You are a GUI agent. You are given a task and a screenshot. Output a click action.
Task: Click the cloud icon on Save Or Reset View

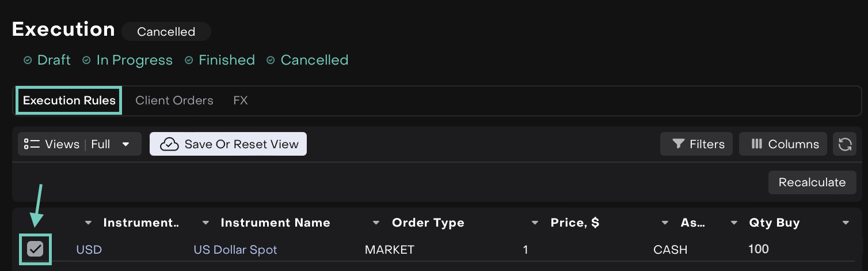pyautogui.click(x=169, y=144)
